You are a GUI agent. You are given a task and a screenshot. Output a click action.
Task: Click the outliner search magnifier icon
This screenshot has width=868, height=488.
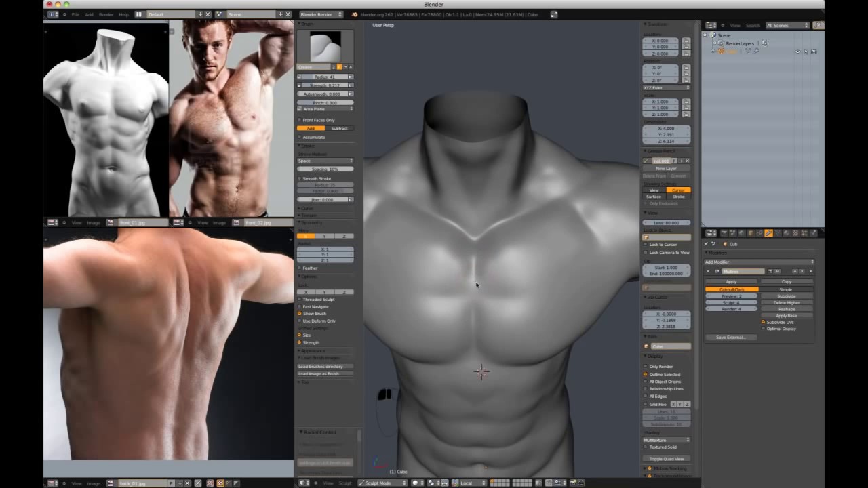[x=818, y=25]
